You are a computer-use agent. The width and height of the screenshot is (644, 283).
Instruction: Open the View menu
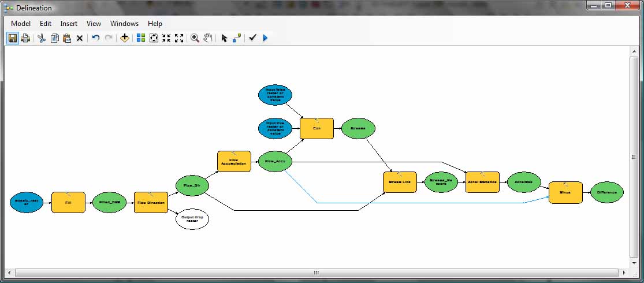click(94, 24)
